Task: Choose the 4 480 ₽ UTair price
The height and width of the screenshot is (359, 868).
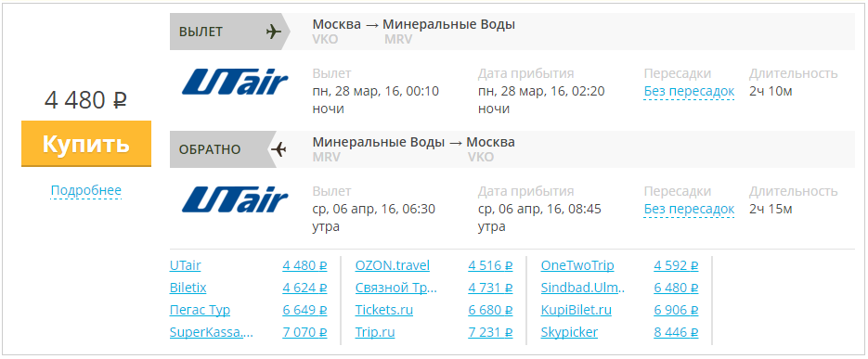Action: point(305,265)
